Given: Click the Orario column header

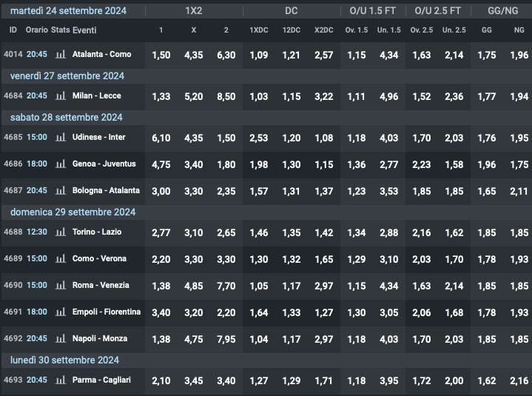Looking at the screenshot, I should coord(37,30).
